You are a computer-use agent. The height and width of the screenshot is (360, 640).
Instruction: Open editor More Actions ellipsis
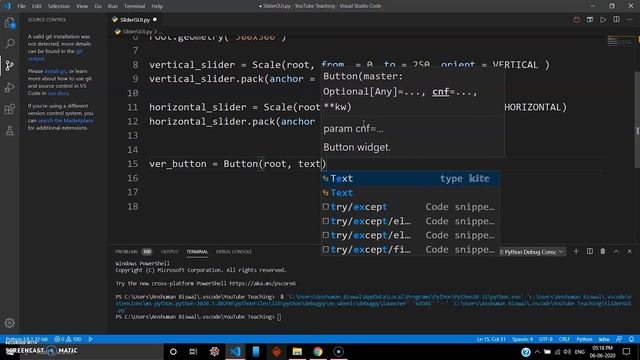tap(630, 20)
